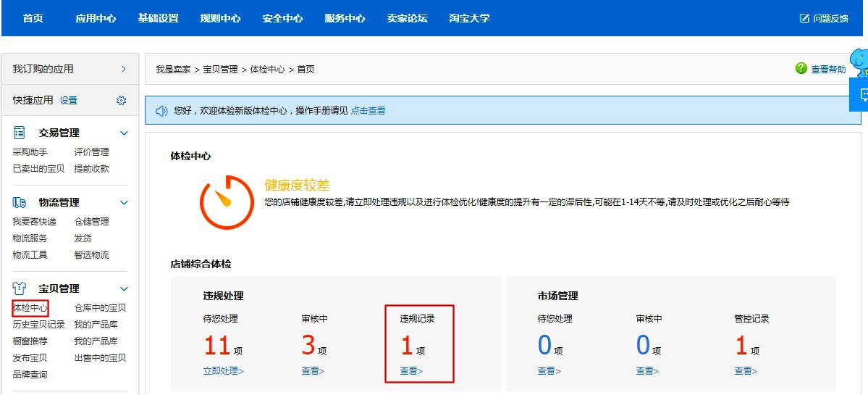Click 点击查看 manual link

368,111
